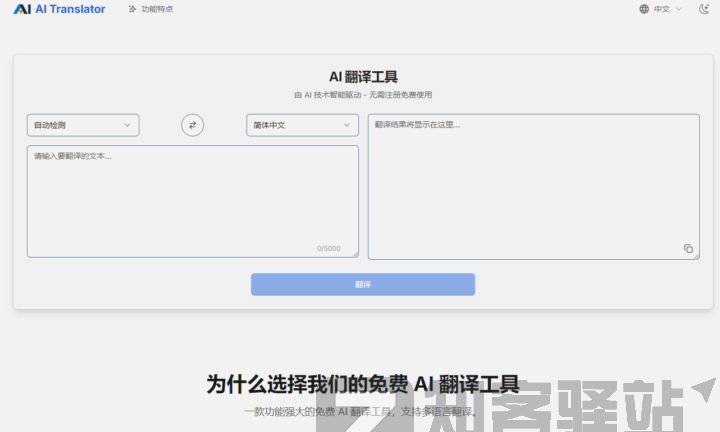
Task: Click the 0/5000 character counter
Action: (x=329, y=248)
